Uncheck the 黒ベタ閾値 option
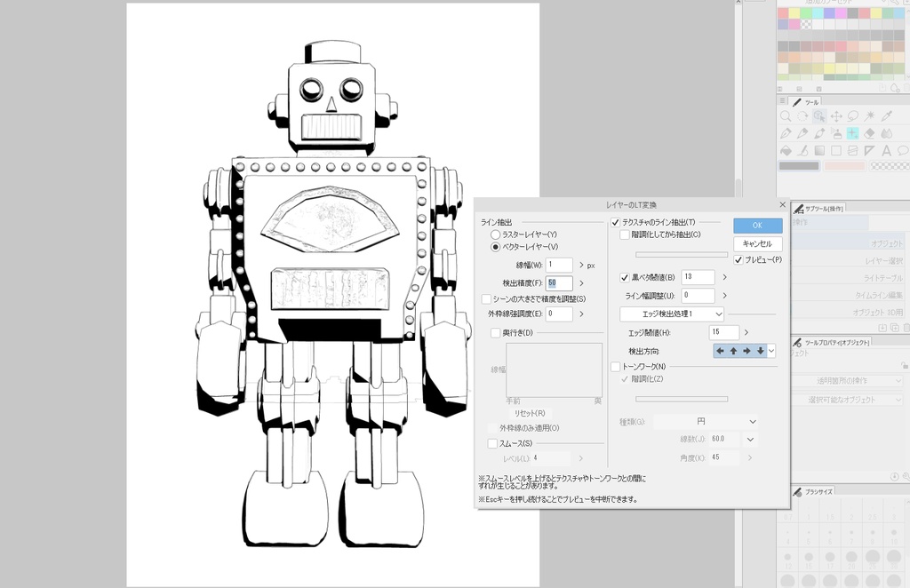This screenshot has width=910, height=588. (624, 275)
